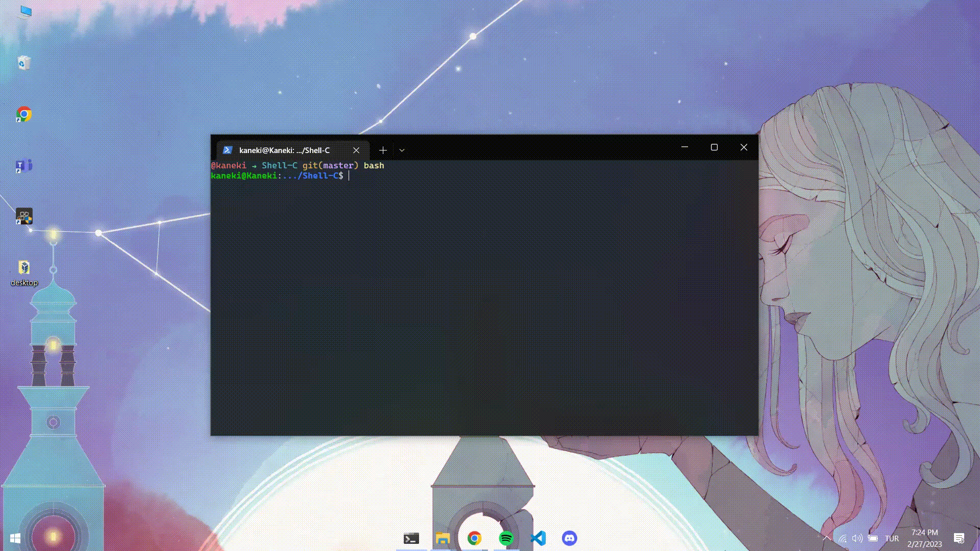980x551 pixels.
Task: Switch TUR keyboard input language
Action: tap(892, 538)
